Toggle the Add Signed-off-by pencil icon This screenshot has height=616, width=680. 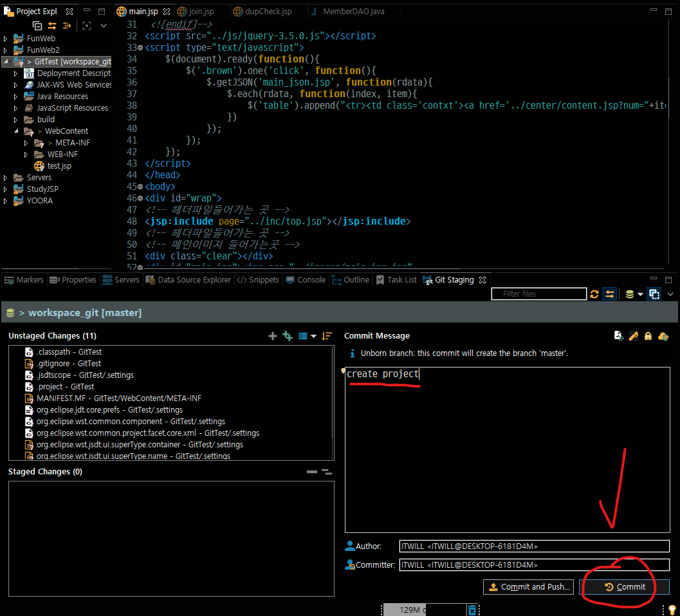634,336
